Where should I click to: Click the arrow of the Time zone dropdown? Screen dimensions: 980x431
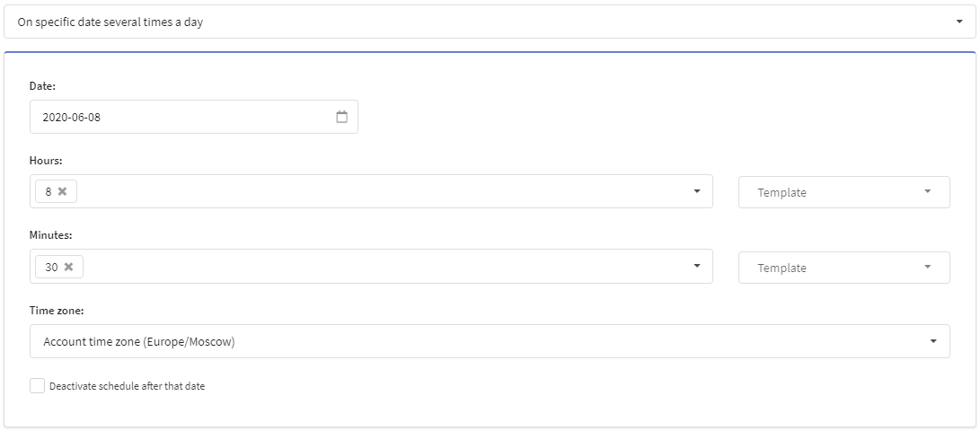coord(934,341)
